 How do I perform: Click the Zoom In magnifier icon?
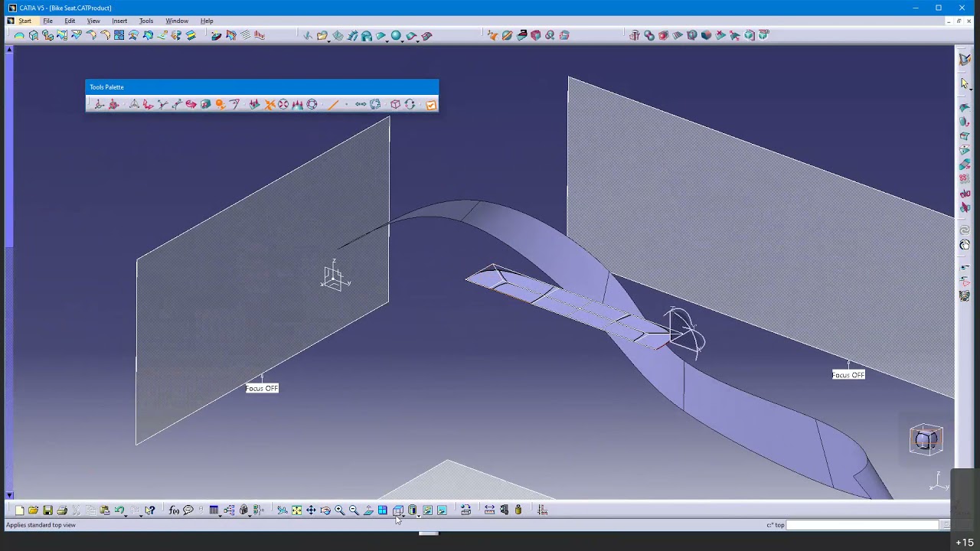pyautogui.click(x=340, y=510)
